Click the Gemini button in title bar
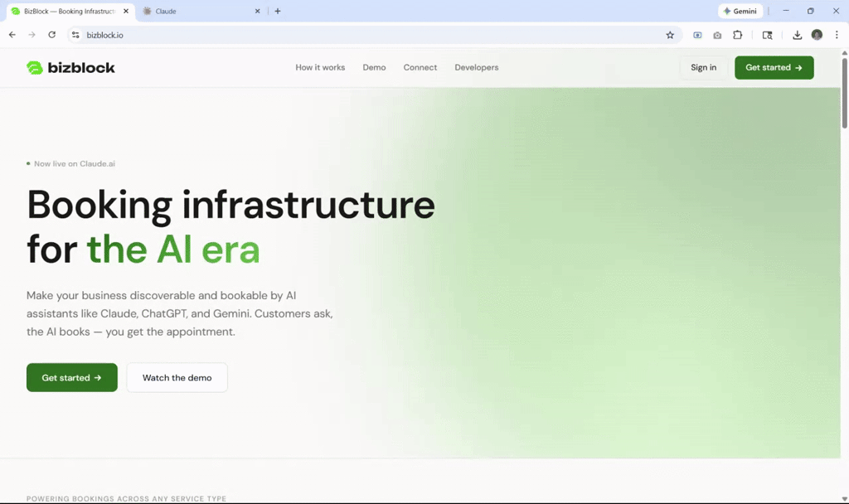Viewport: 849px width, 504px height. (x=740, y=11)
